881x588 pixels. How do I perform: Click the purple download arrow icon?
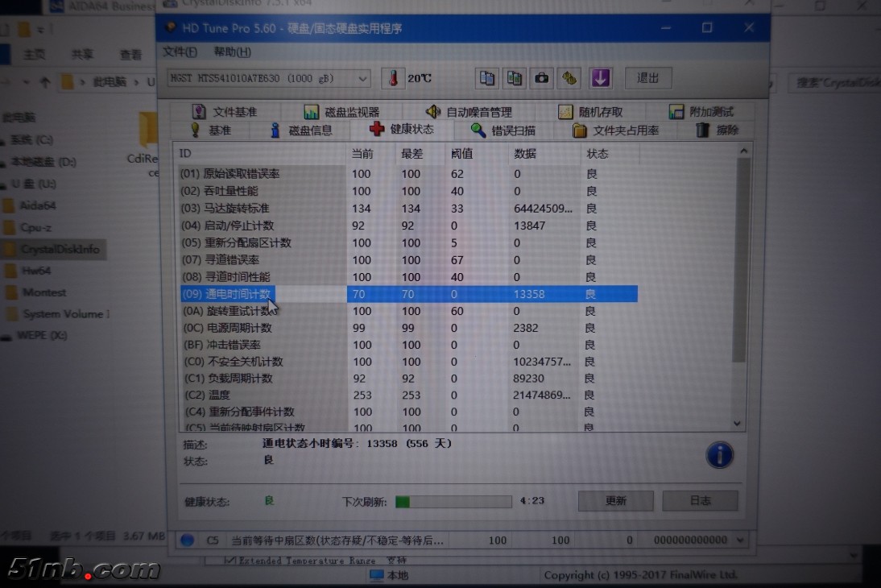click(601, 78)
